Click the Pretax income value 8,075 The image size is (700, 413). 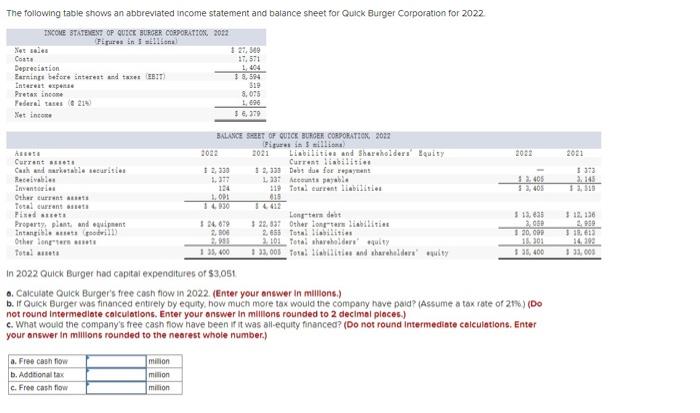coord(251,94)
